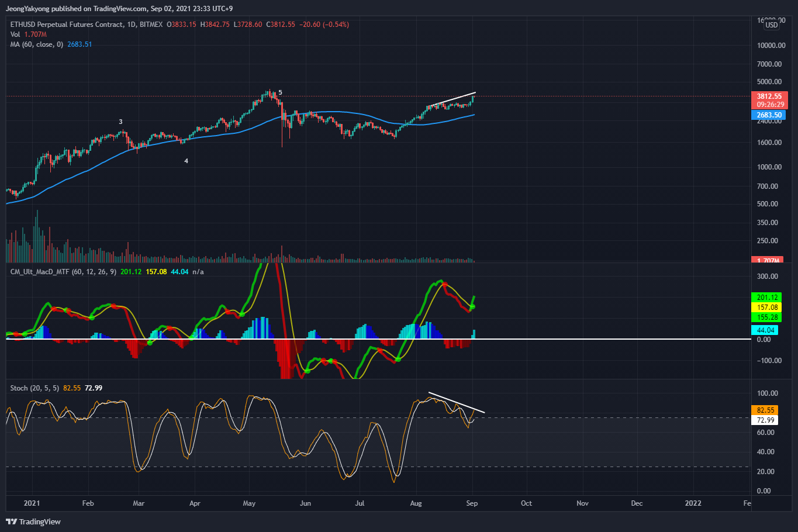Click the 500.00 price axis level

click(x=769, y=204)
